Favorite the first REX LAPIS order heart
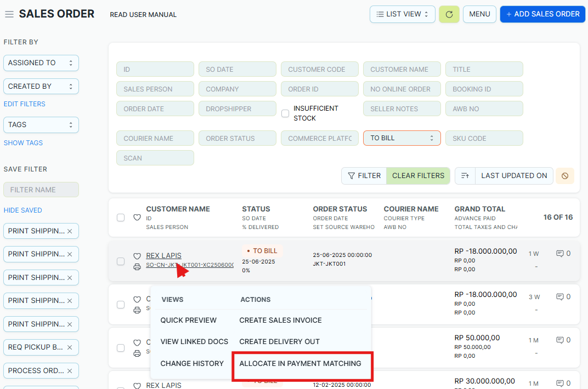The width and height of the screenshot is (588, 389). (x=137, y=256)
